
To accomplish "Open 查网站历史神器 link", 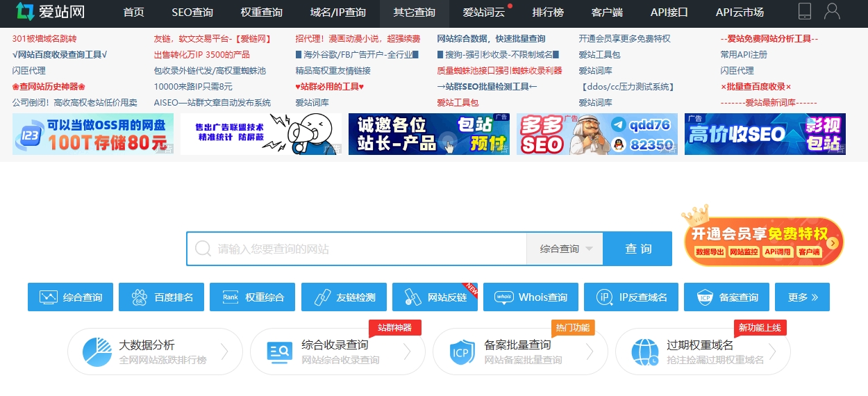I will 49,87.
